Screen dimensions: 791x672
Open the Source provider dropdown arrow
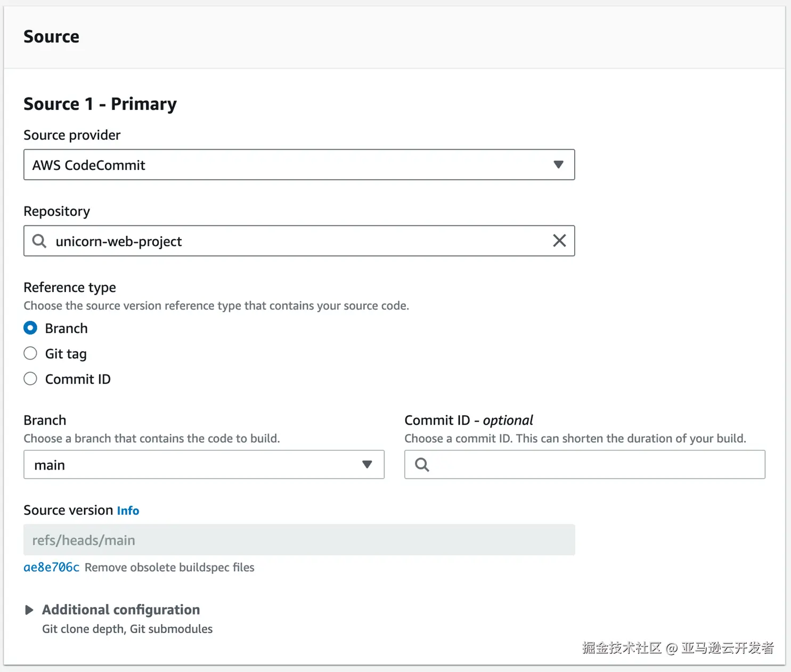coord(558,165)
